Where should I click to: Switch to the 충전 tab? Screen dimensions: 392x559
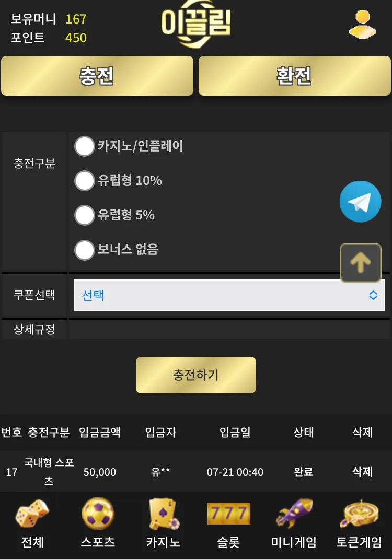[97, 76]
